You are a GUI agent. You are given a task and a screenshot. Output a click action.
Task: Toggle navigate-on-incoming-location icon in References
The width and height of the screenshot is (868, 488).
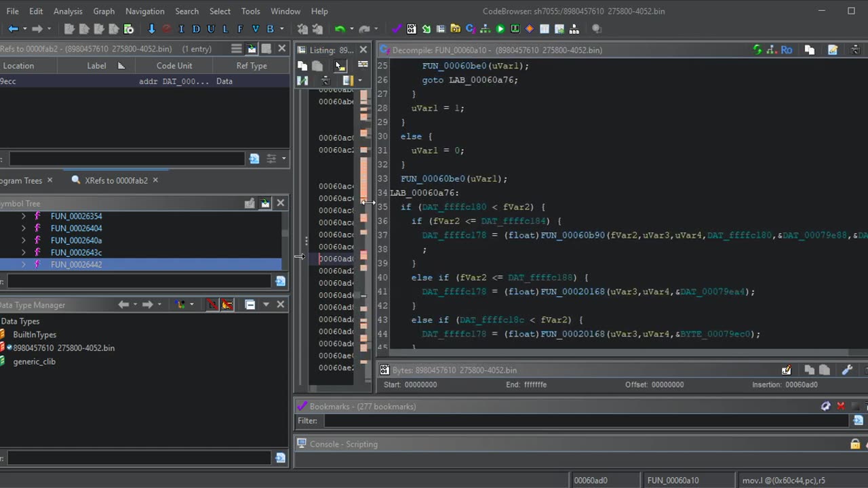coord(252,48)
